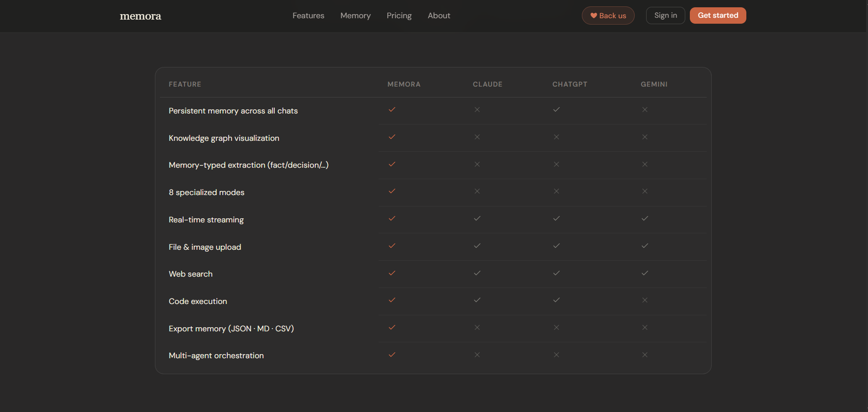The image size is (868, 412).
Task: Click the heart Back us button
Action: click(x=608, y=15)
